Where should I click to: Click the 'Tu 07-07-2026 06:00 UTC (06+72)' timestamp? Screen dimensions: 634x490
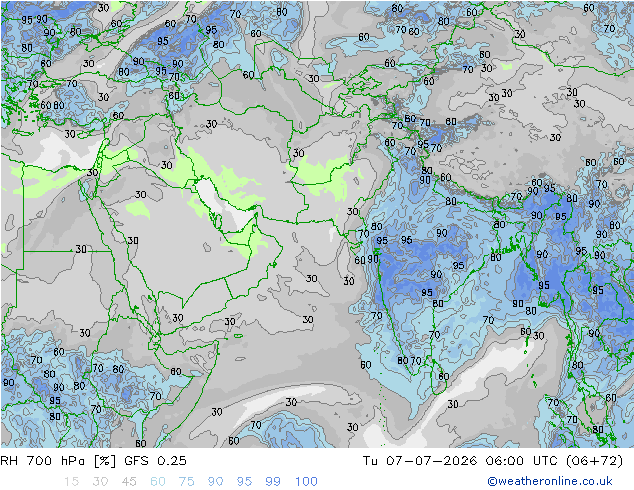click(x=492, y=461)
